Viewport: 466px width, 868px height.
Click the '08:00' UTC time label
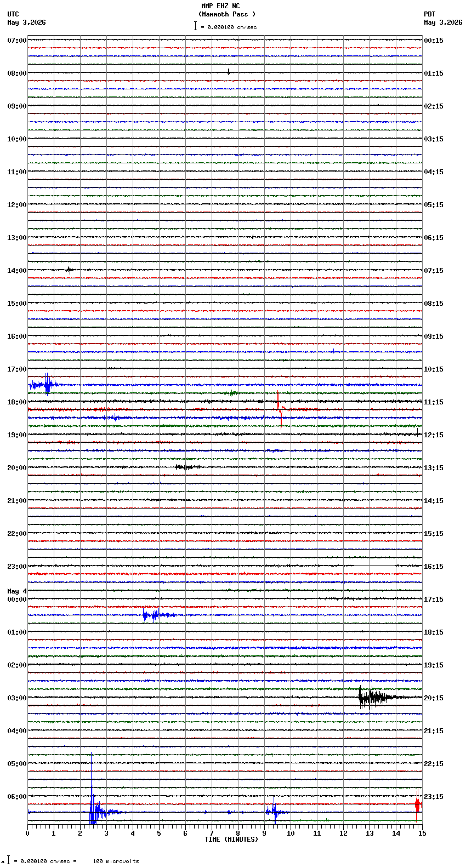click(x=17, y=73)
